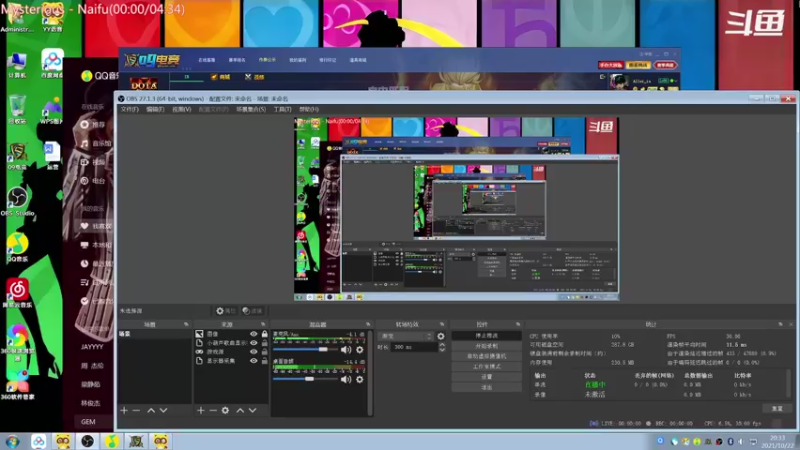This screenshot has width=800, height=450.
Task: Toggle visibility of 游戏源 source
Action: coord(254,352)
